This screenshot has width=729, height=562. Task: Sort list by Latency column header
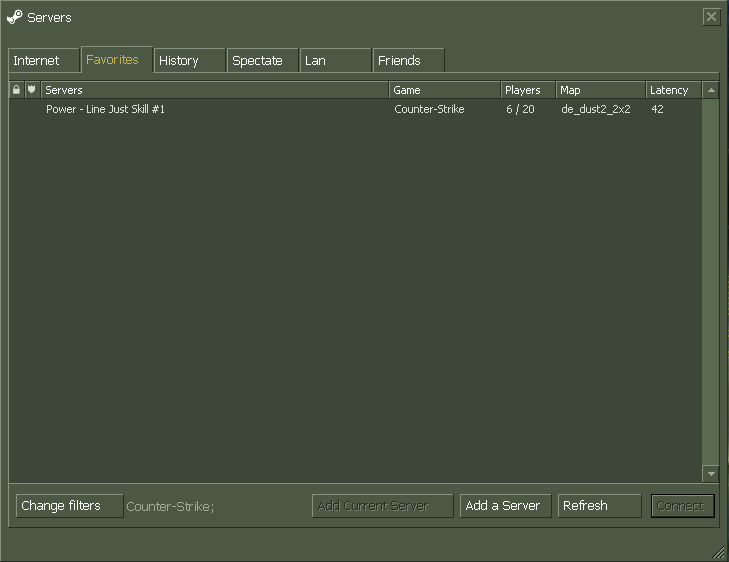coord(673,90)
